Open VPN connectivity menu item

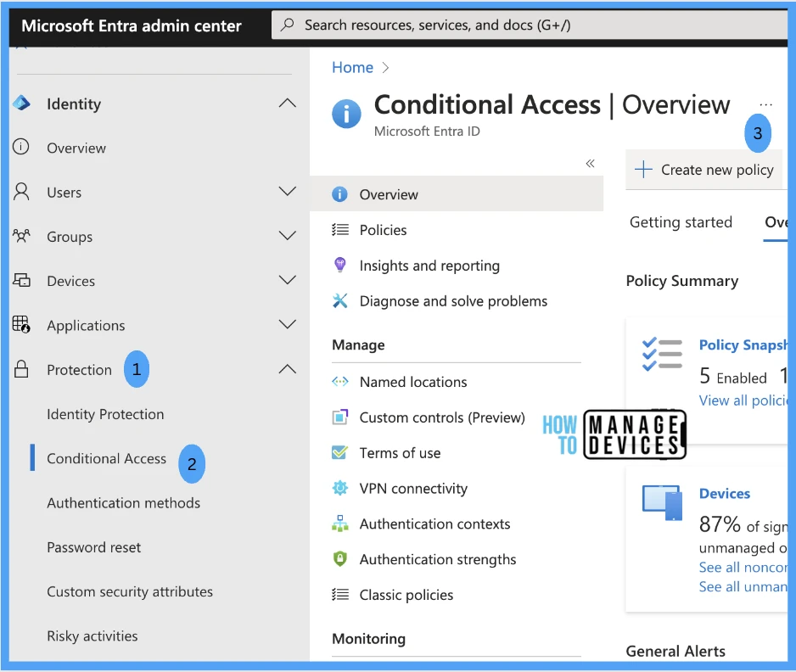pos(413,488)
